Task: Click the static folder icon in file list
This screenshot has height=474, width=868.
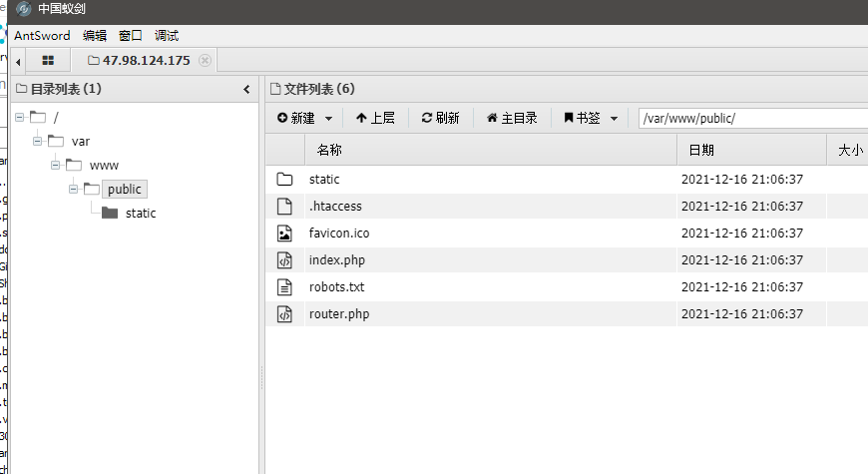Action: (284, 179)
